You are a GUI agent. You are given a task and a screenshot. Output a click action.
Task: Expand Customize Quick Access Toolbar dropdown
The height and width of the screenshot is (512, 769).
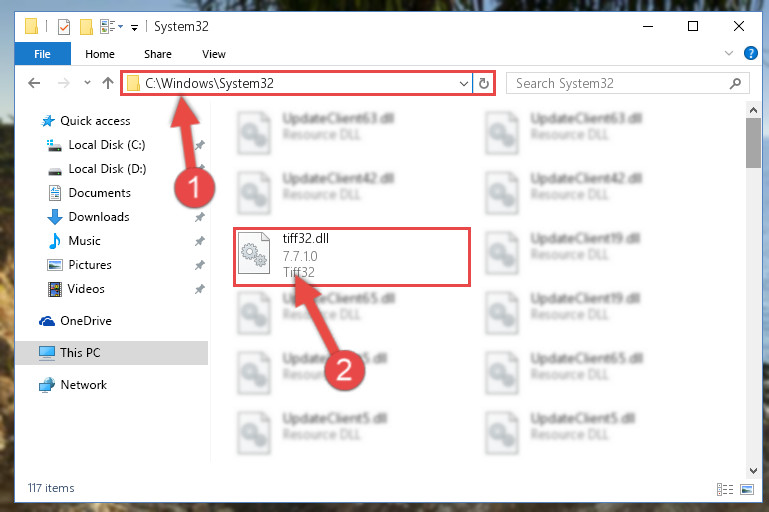[134, 27]
